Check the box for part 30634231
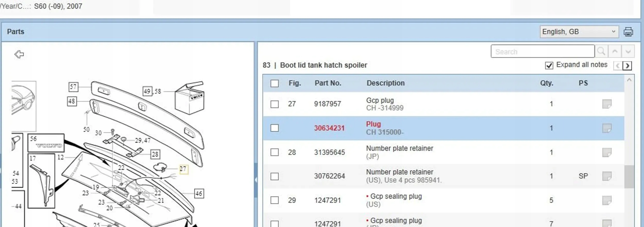 click(275, 128)
